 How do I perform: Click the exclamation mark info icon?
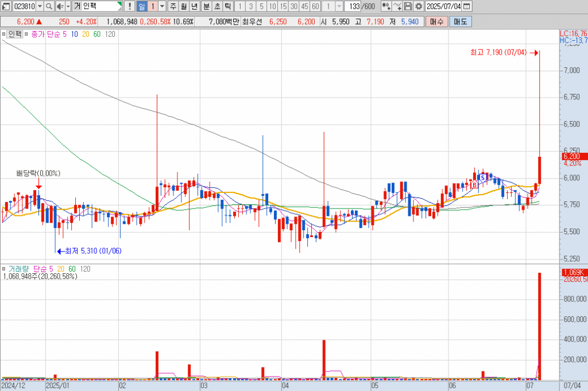129,6
